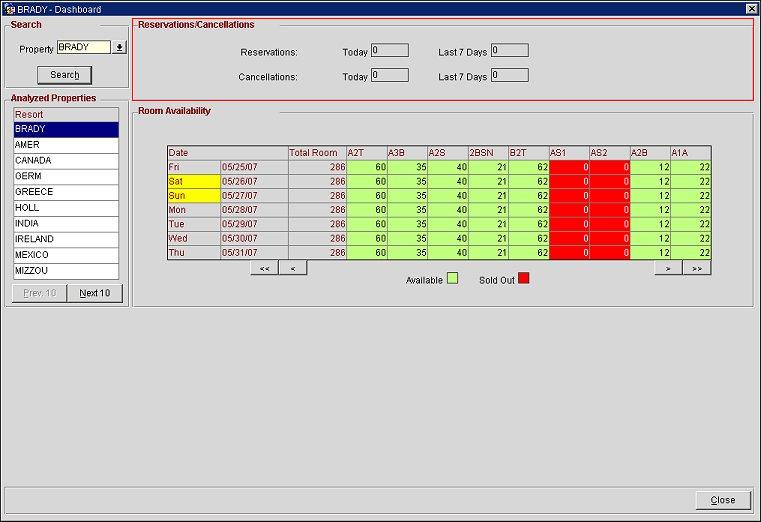Viewport: 761px width, 522px height.
Task: Click the Reservations Today field
Action: [x=390, y=50]
